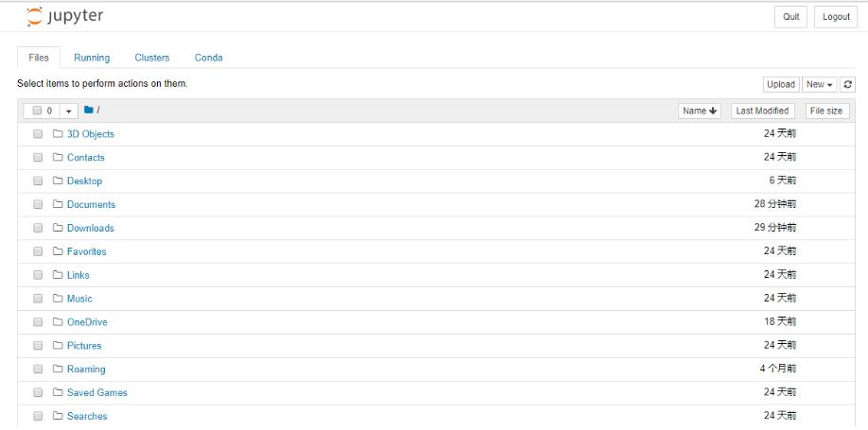Screen dimensions: 868x430
Task: Open the Music folder link
Action: 79,299
